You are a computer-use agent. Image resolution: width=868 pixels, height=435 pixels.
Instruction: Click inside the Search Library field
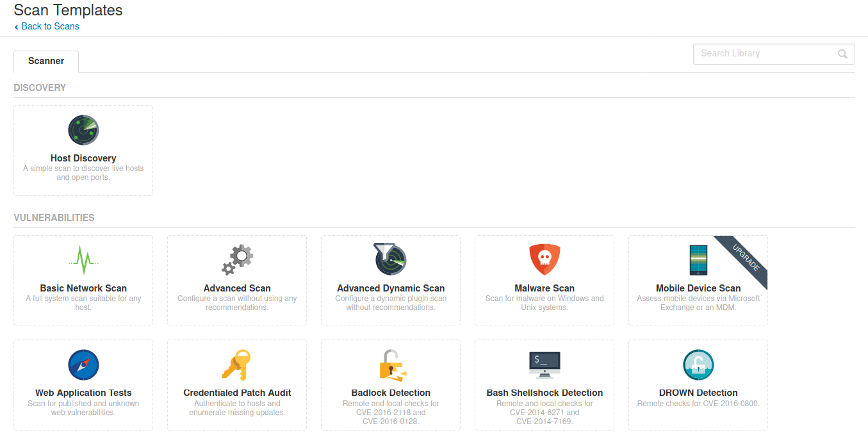(x=774, y=54)
